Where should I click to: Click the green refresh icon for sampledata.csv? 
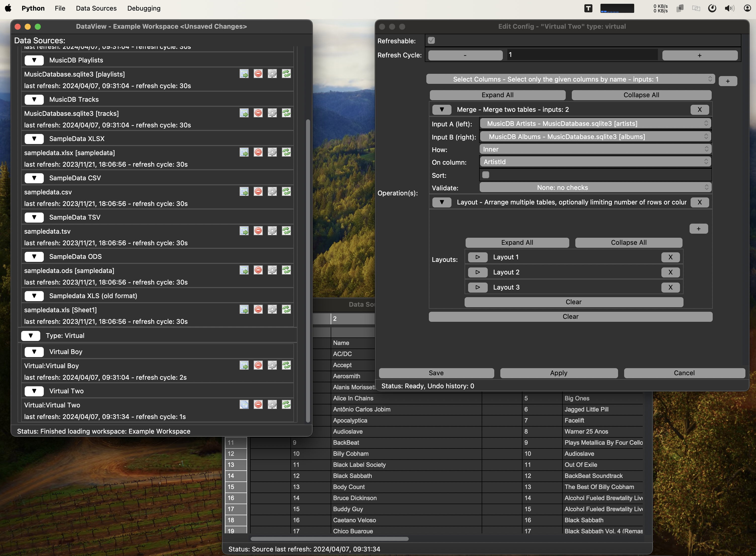tap(286, 192)
